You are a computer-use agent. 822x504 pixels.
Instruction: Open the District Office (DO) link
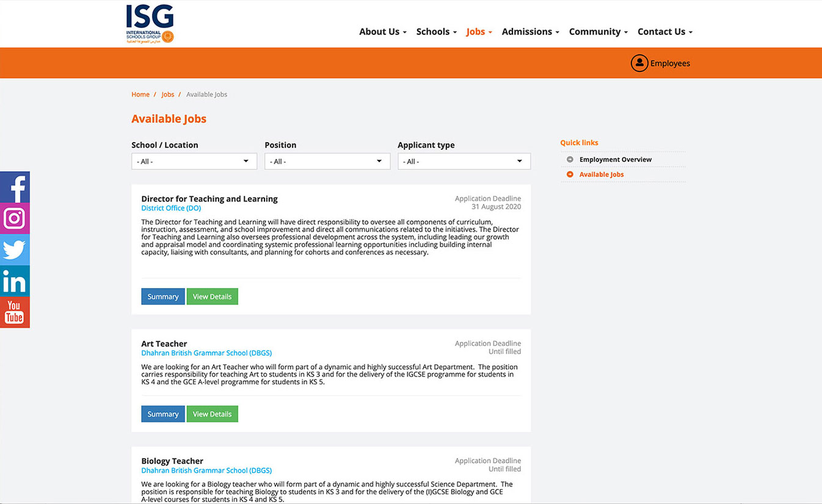coord(171,207)
